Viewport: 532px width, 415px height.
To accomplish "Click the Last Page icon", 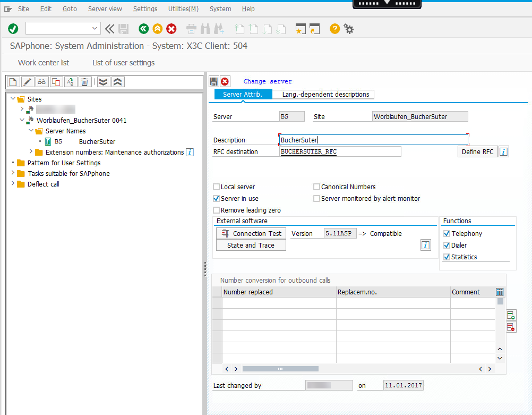I will [281, 29].
